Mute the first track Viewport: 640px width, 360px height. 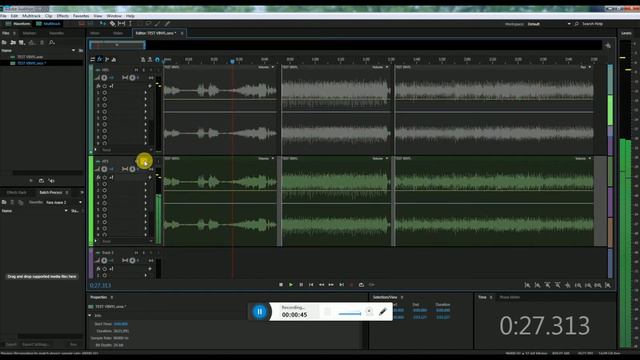136,70
